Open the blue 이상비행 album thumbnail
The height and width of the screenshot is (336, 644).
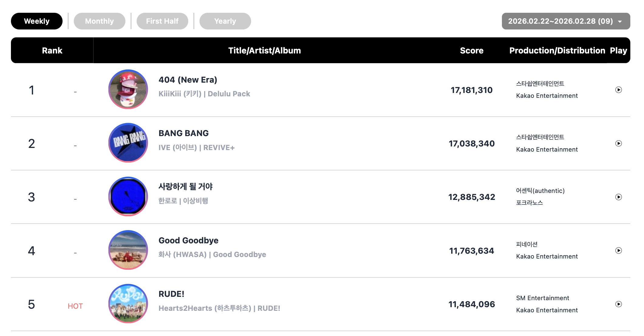pos(128,197)
